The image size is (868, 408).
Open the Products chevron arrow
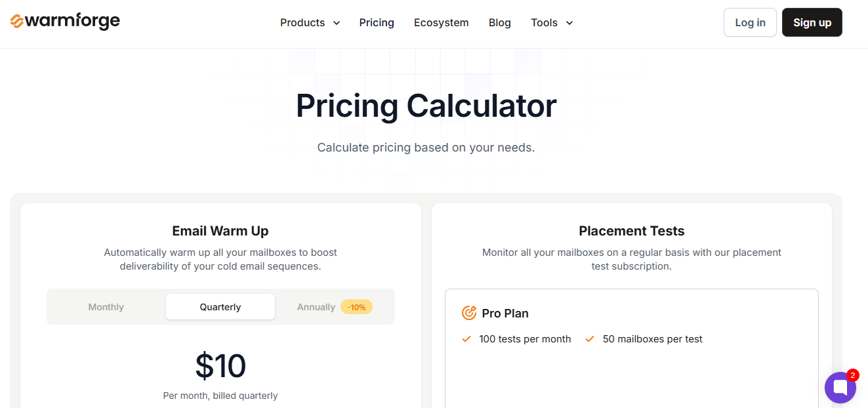pyautogui.click(x=337, y=23)
